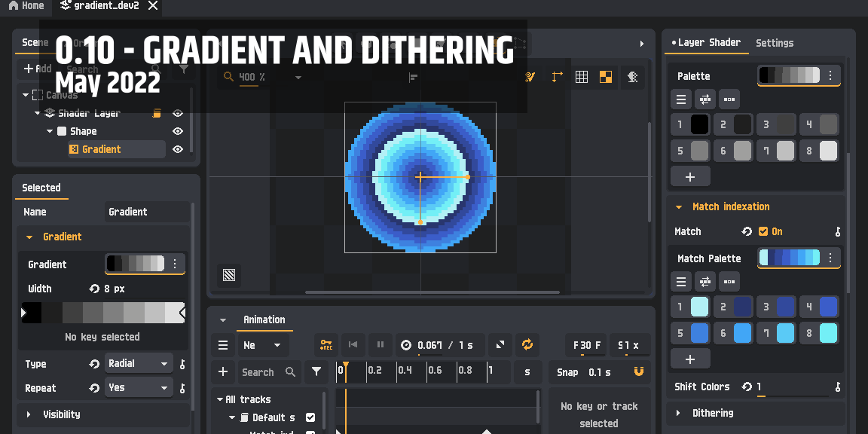The image size is (868, 434).
Task: Toggle the timeline Snap magnet
Action: (x=639, y=372)
